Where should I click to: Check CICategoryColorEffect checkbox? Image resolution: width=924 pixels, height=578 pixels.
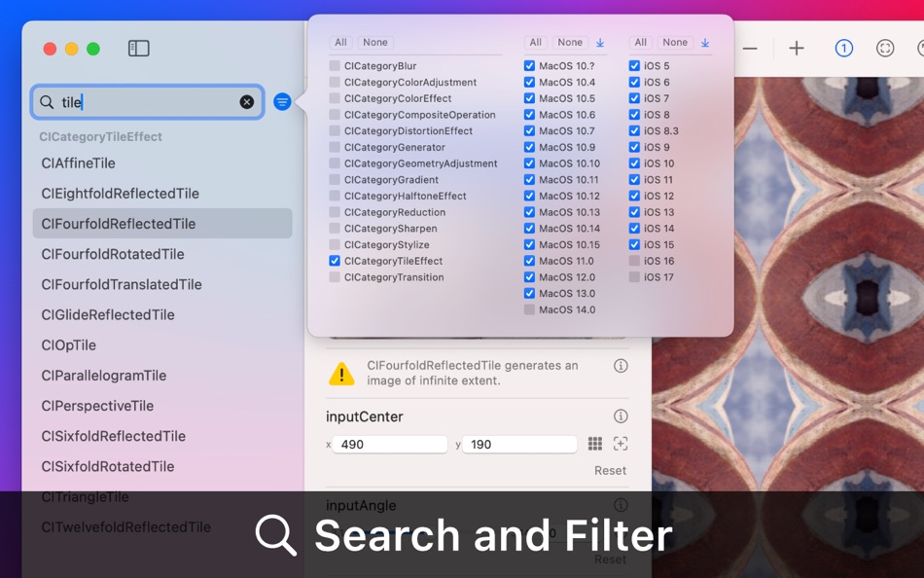point(335,98)
